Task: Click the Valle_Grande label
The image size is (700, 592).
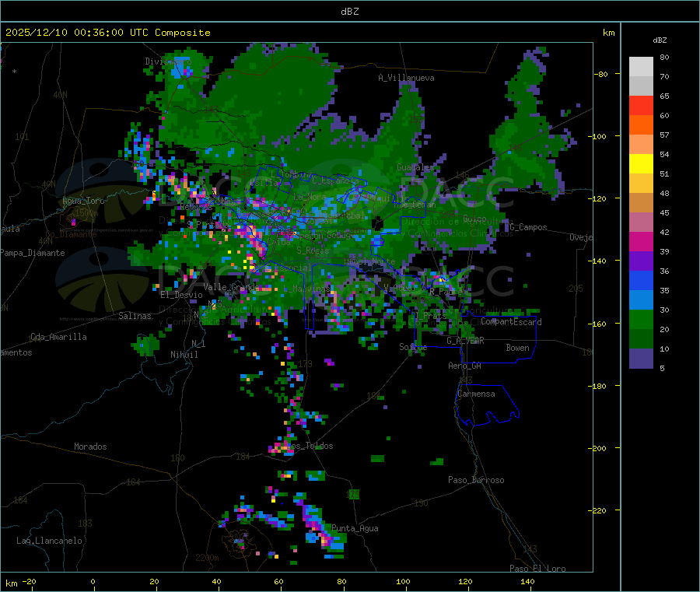Action: (x=232, y=287)
